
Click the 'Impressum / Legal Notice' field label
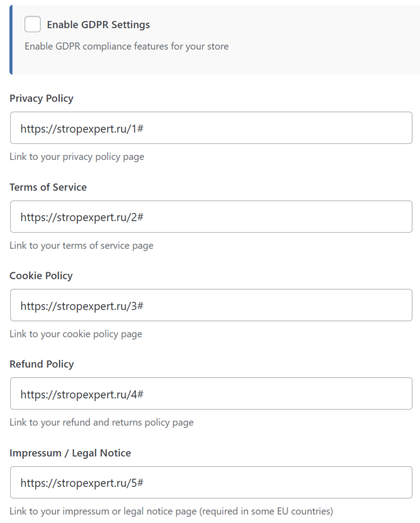coord(70,453)
